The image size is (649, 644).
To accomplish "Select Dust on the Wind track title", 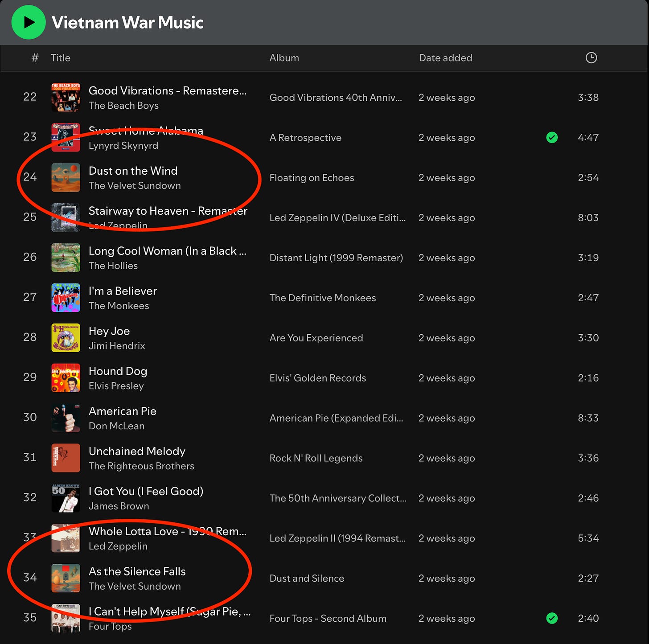I will coord(133,171).
